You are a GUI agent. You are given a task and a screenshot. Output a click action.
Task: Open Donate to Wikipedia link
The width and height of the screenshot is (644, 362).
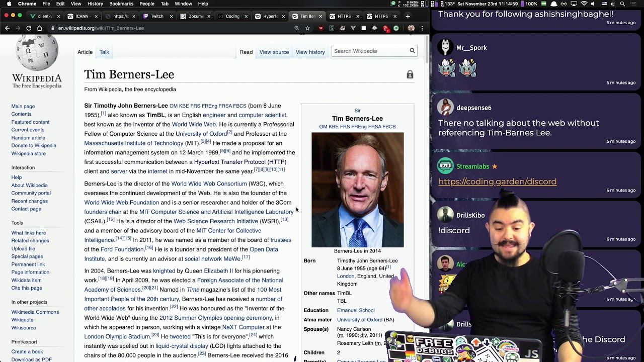(34, 145)
